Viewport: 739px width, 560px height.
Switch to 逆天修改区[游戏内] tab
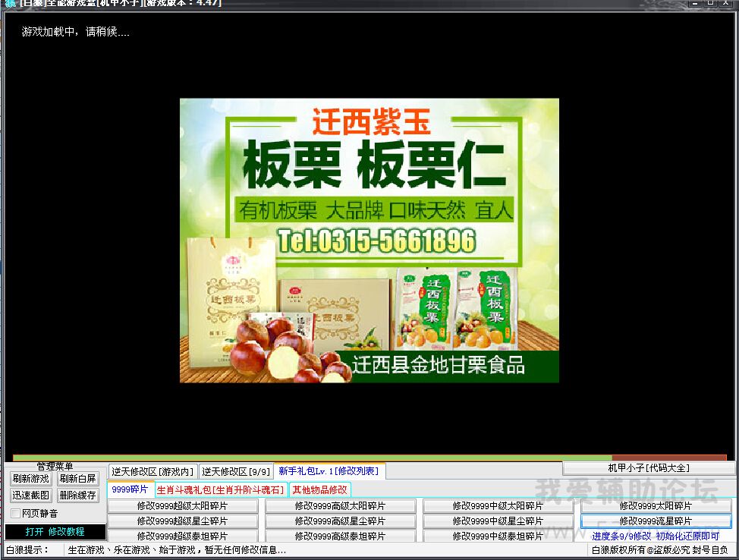pos(153,471)
